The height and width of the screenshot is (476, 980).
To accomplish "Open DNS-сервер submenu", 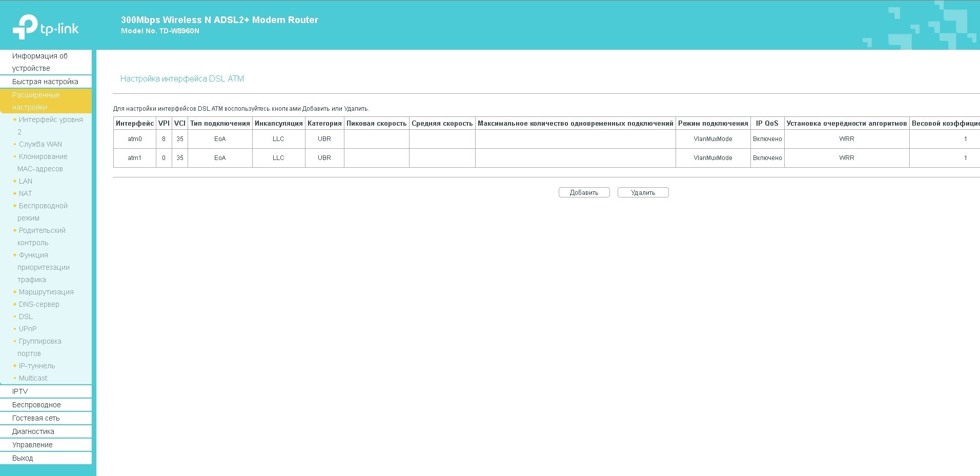I will (39, 304).
